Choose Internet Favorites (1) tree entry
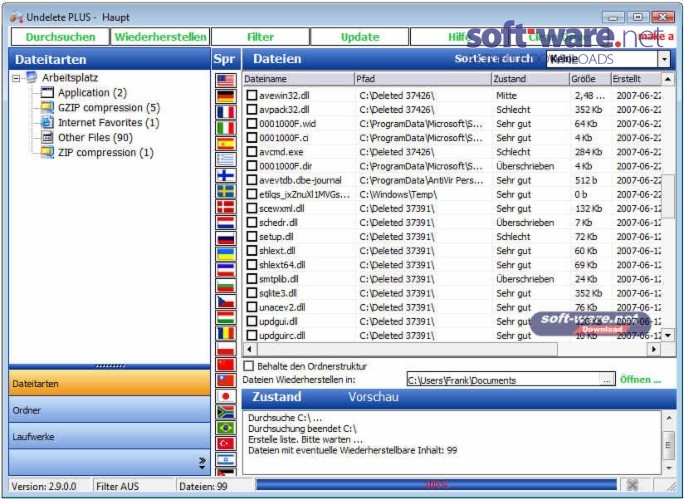 click(109, 122)
